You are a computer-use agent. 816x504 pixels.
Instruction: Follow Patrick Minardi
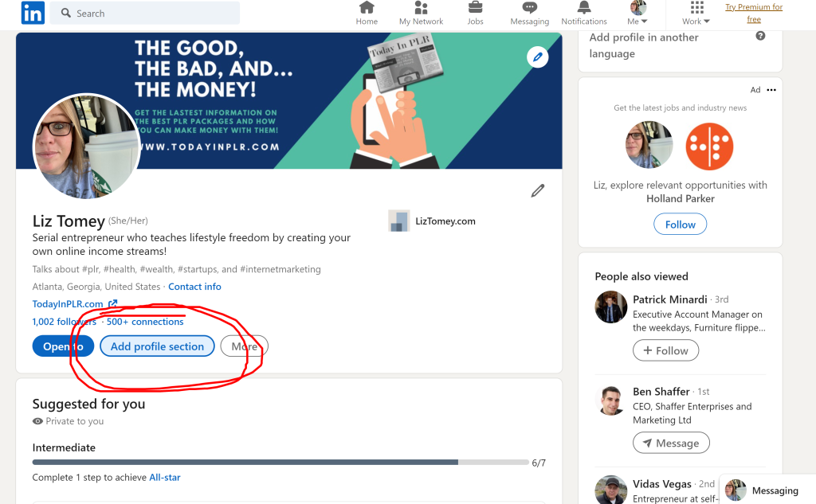pyautogui.click(x=665, y=350)
